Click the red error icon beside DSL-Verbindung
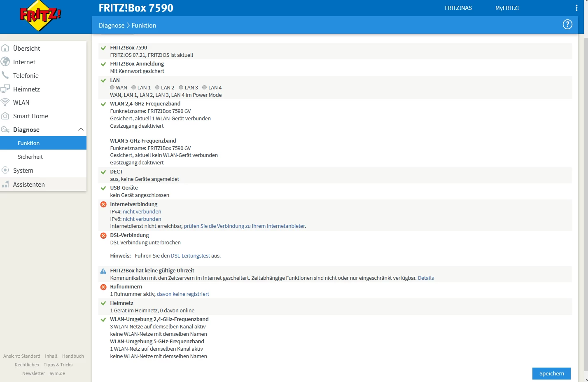Screen dimensions: 588x382 [103, 236]
